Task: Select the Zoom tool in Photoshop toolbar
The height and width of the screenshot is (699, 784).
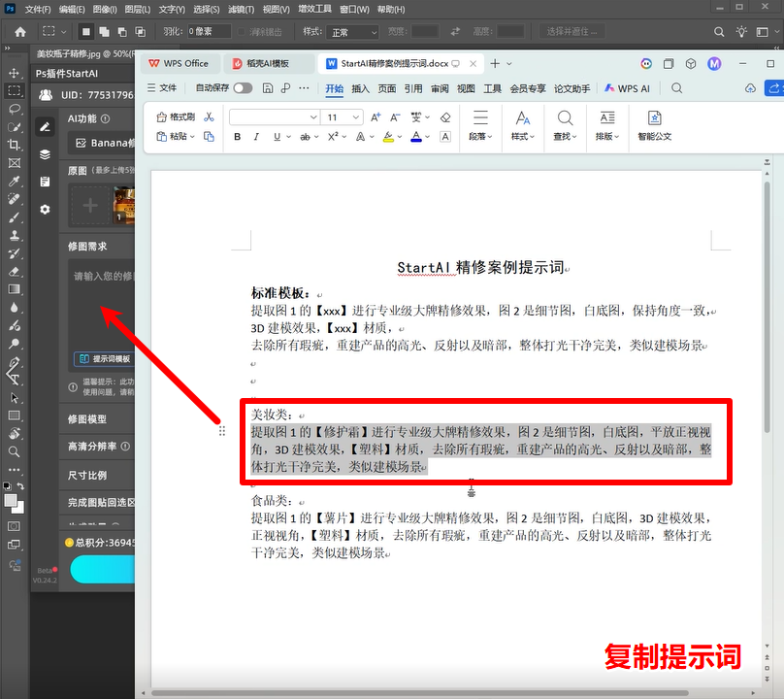Action: [14, 451]
